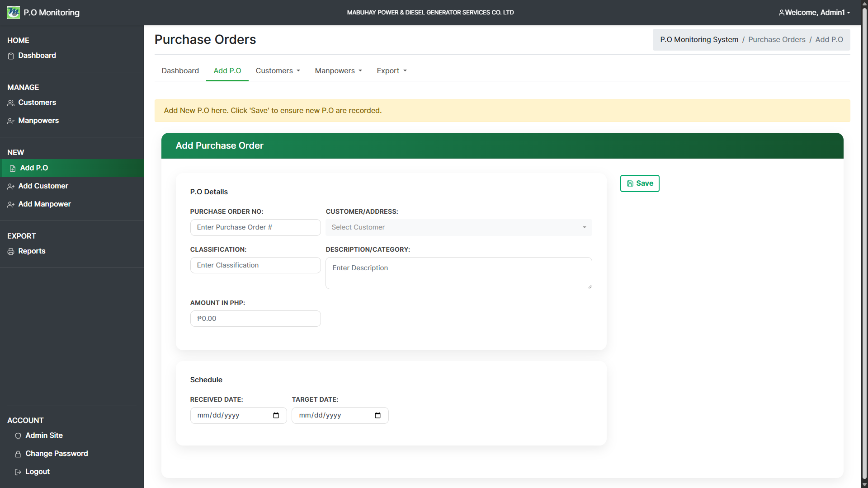This screenshot has width=868, height=488.
Task: Expand the Manpowers tab dropdown
Action: 338,71
